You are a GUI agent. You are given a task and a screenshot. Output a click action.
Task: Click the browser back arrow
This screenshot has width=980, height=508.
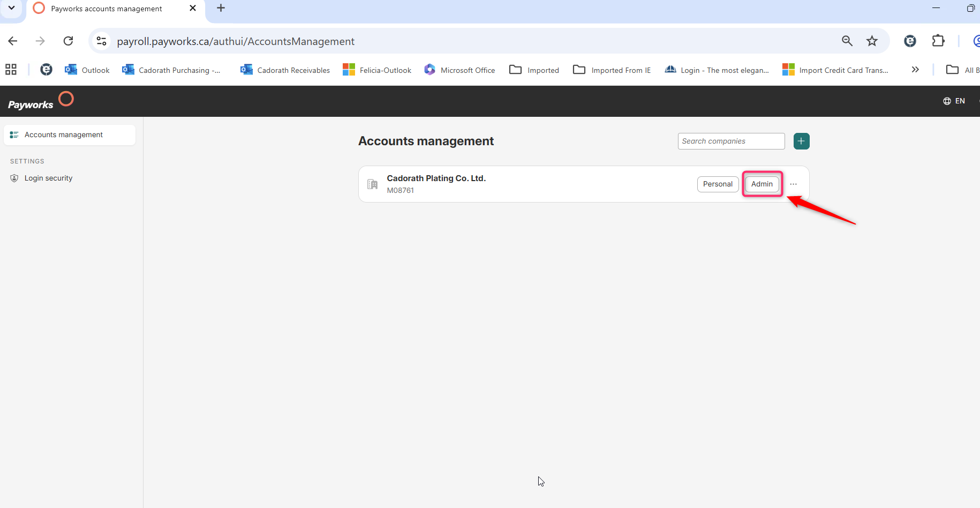pos(13,41)
